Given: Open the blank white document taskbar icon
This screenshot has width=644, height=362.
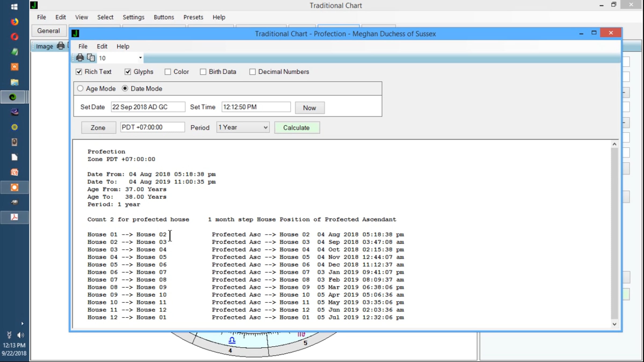Looking at the screenshot, I should [x=14, y=157].
